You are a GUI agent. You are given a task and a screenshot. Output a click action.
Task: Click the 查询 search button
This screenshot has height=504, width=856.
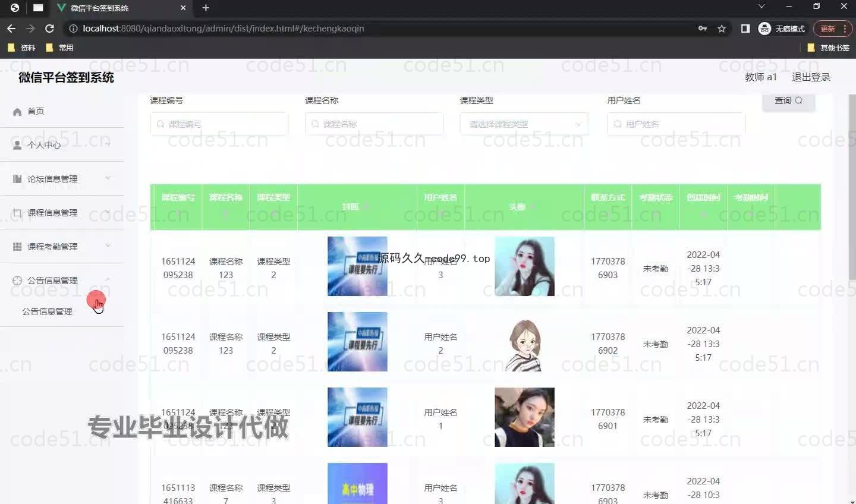788,101
